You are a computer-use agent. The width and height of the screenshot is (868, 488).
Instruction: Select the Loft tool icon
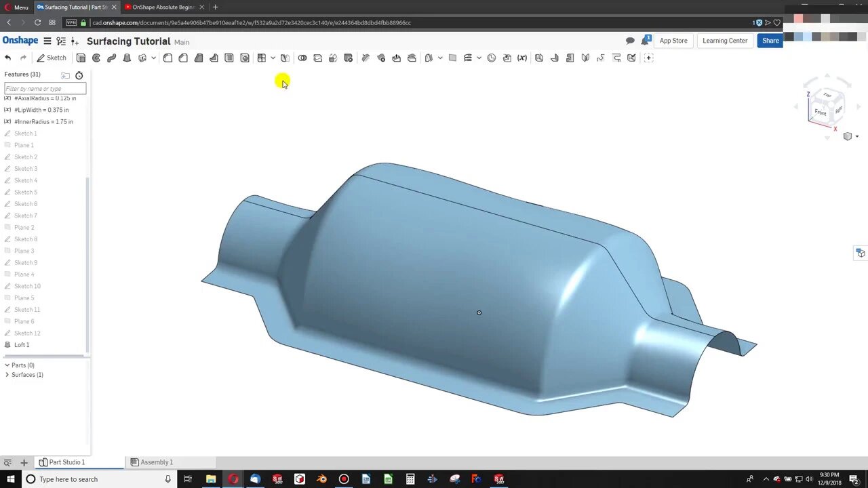(x=127, y=58)
